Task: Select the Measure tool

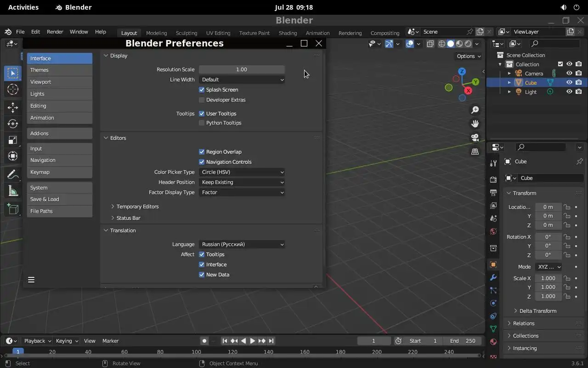Action: [x=12, y=191]
